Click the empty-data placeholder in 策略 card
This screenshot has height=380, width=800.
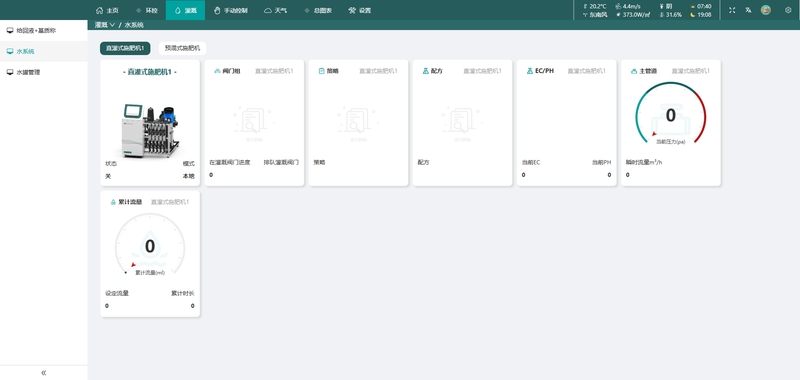[358, 123]
